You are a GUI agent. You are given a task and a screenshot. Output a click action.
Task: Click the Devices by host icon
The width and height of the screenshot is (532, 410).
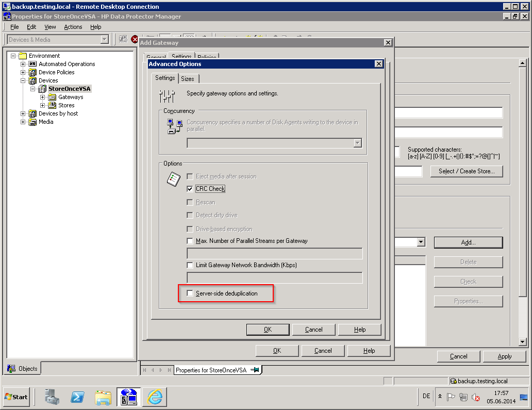(x=32, y=113)
